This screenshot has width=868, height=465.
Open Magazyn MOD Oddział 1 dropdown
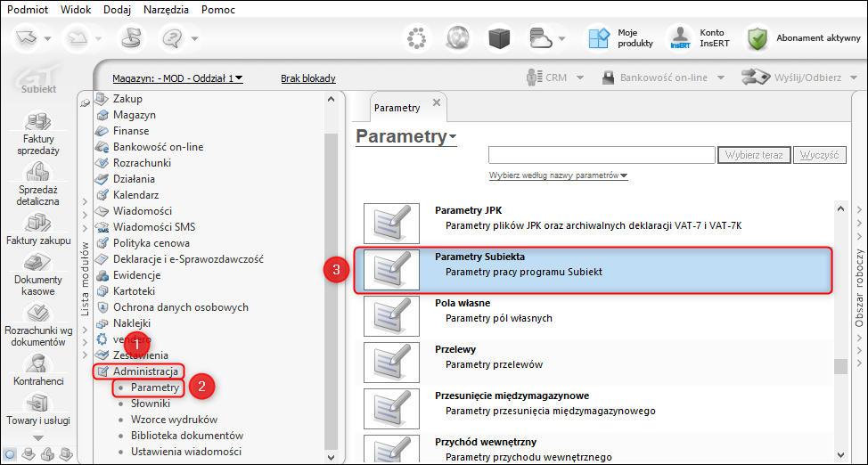coord(177,78)
